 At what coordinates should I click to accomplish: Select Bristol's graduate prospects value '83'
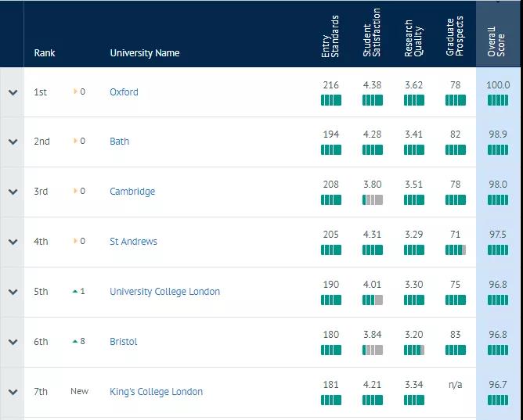click(x=456, y=335)
